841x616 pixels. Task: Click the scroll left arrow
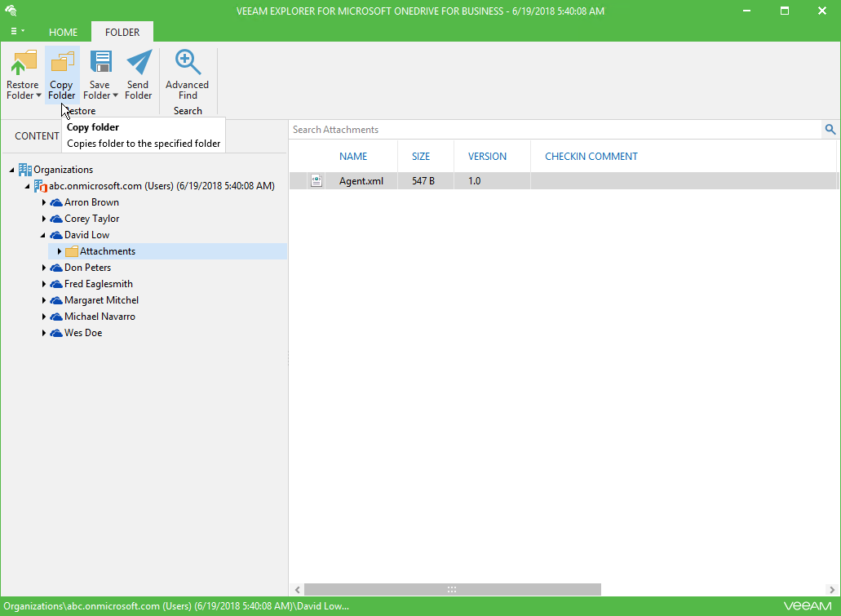(x=297, y=589)
